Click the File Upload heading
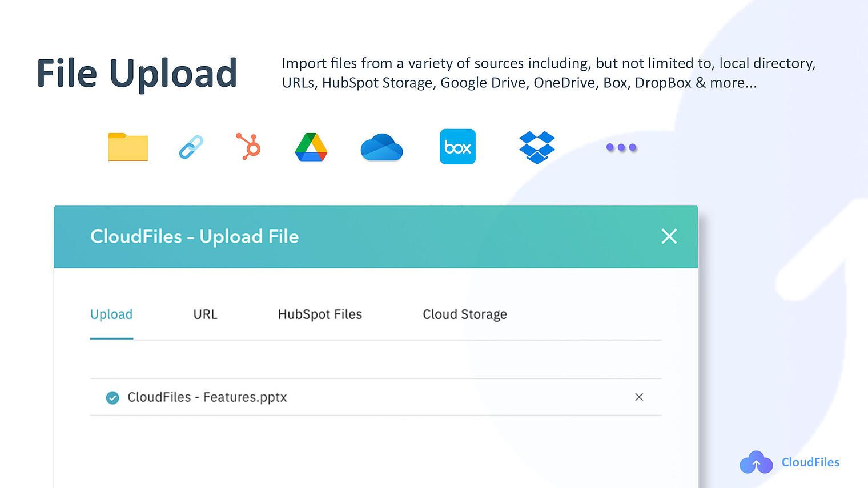Screen dimensions: 868x488 pos(137,73)
